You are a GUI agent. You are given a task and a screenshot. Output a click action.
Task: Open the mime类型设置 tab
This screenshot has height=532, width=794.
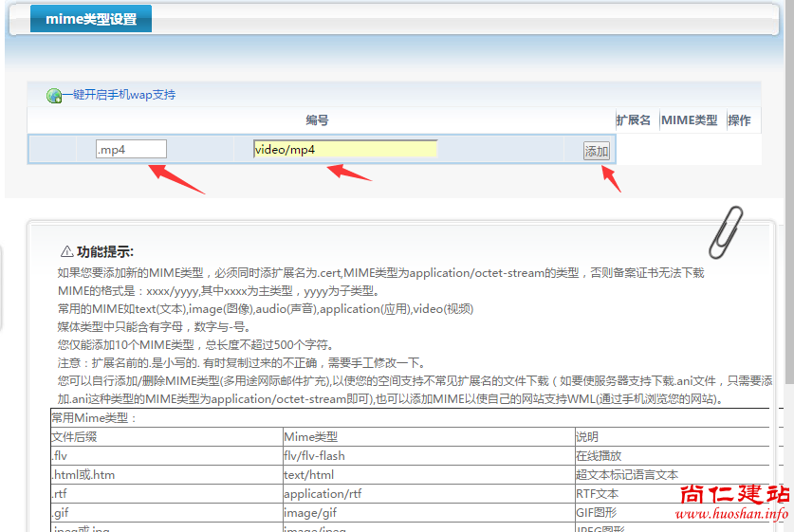[x=91, y=19]
